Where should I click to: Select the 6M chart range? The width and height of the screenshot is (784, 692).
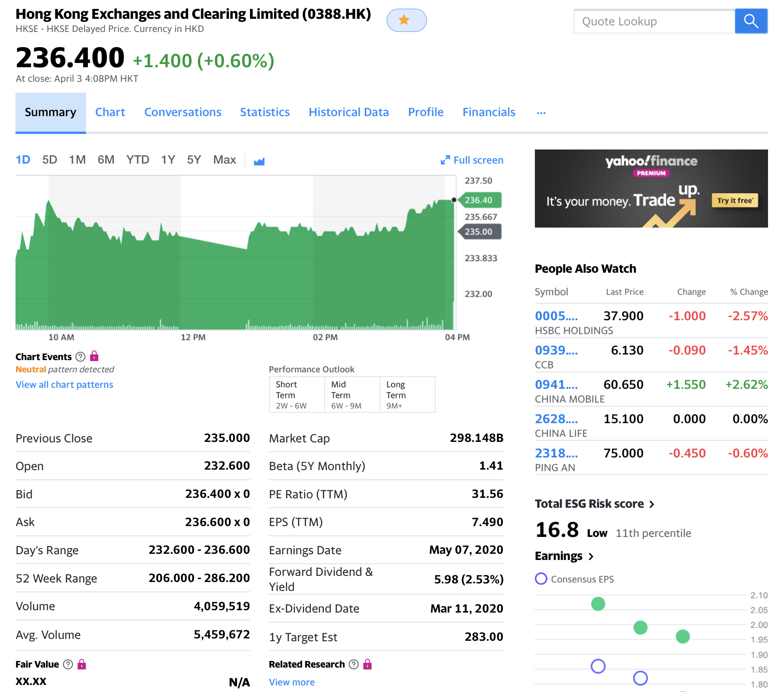point(106,160)
